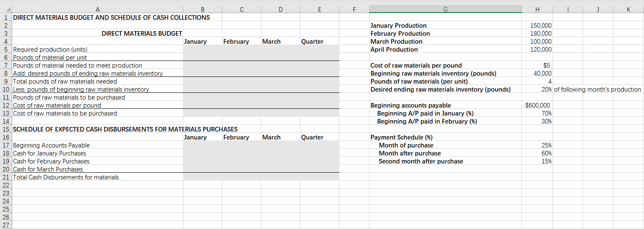Click the 70% value cell
644x229 pixels.
click(x=547, y=113)
